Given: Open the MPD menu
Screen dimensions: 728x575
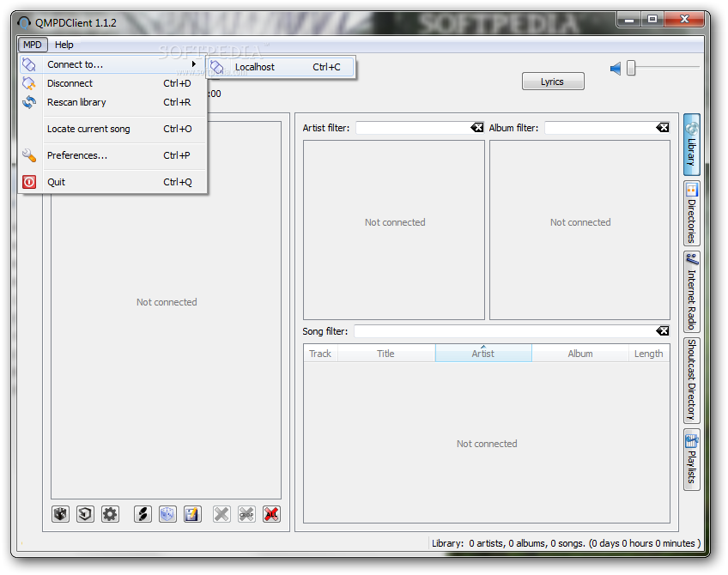Looking at the screenshot, I should [x=33, y=45].
